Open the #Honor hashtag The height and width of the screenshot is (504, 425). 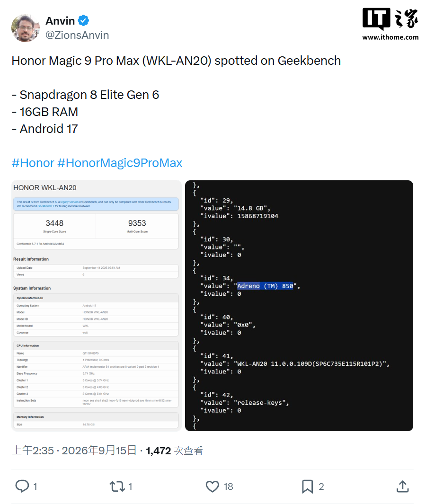pos(33,163)
